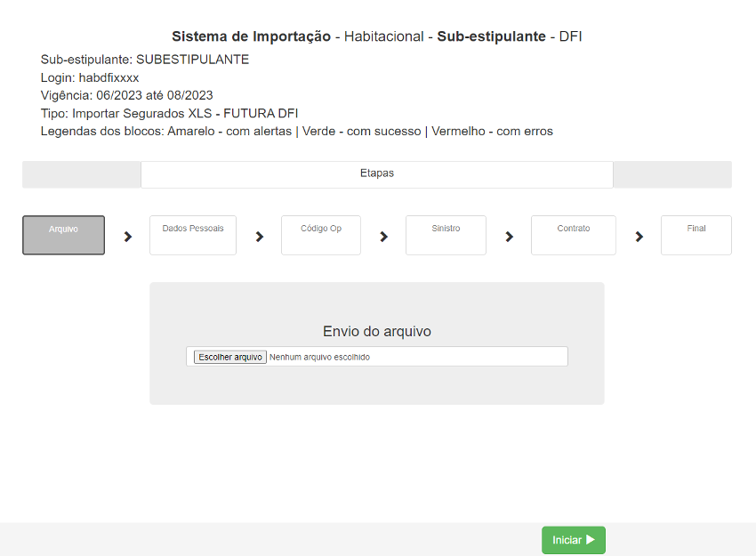
Task: Click gray bar segment right of Etapas
Action: 672,174
